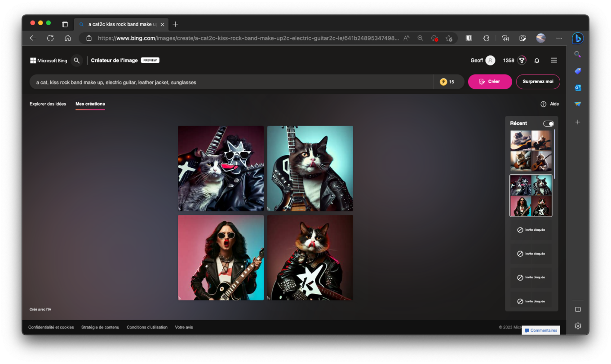Toggle the vertical tabs button
The width and height of the screenshot is (611, 364).
pos(65,24)
